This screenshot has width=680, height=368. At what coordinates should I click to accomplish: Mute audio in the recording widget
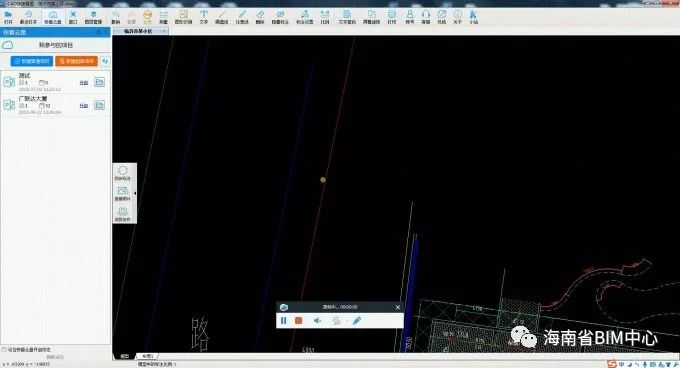317,321
